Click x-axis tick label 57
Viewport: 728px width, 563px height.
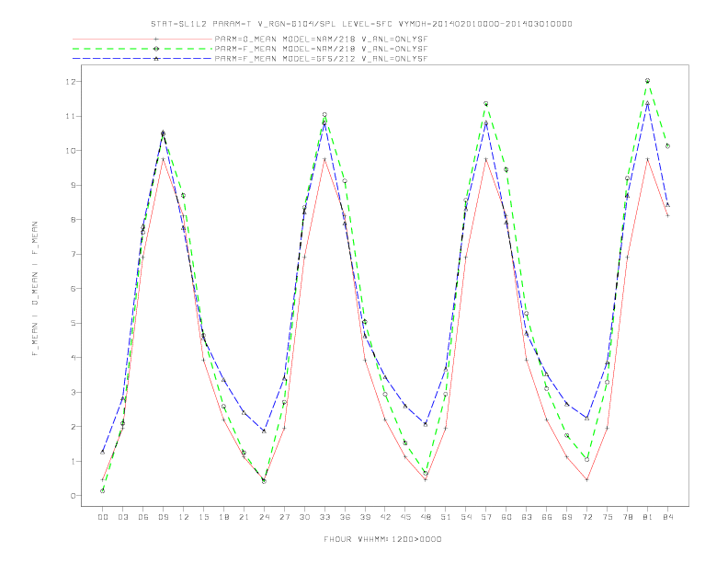point(486,517)
